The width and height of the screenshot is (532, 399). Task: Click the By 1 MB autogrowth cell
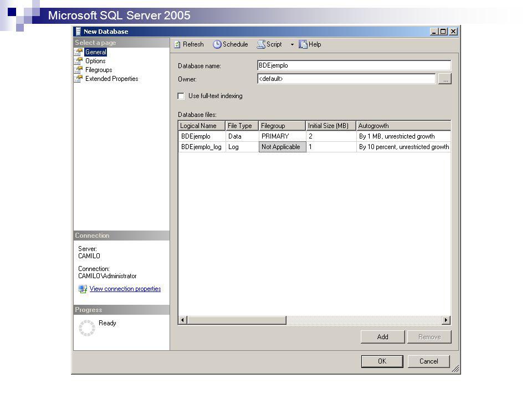click(x=404, y=136)
